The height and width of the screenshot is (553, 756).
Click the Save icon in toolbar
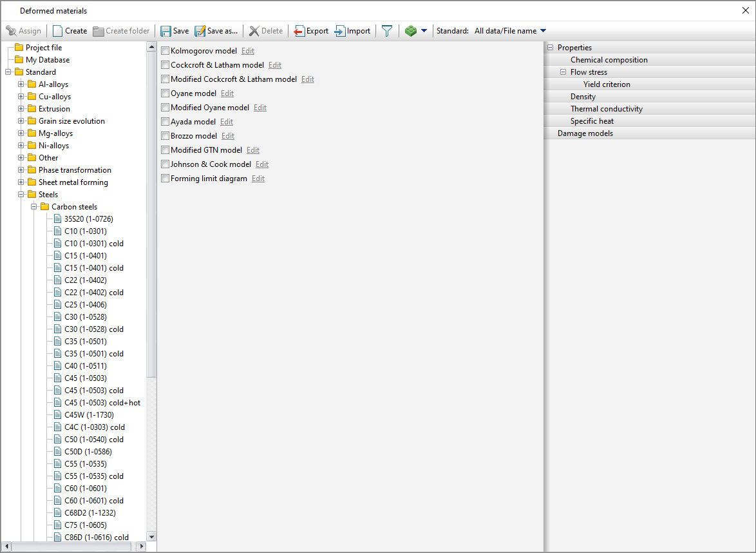tap(166, 31)
